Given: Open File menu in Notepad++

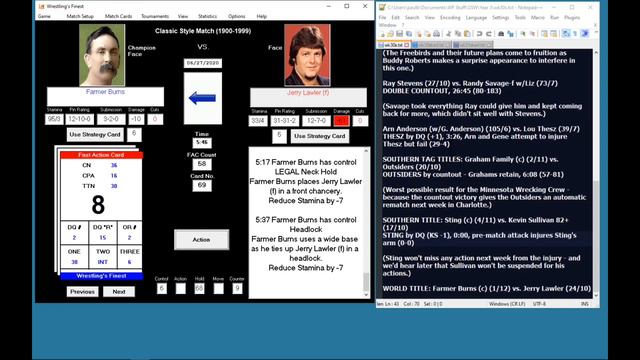Looking at the screenshot, I should [382, 18].
